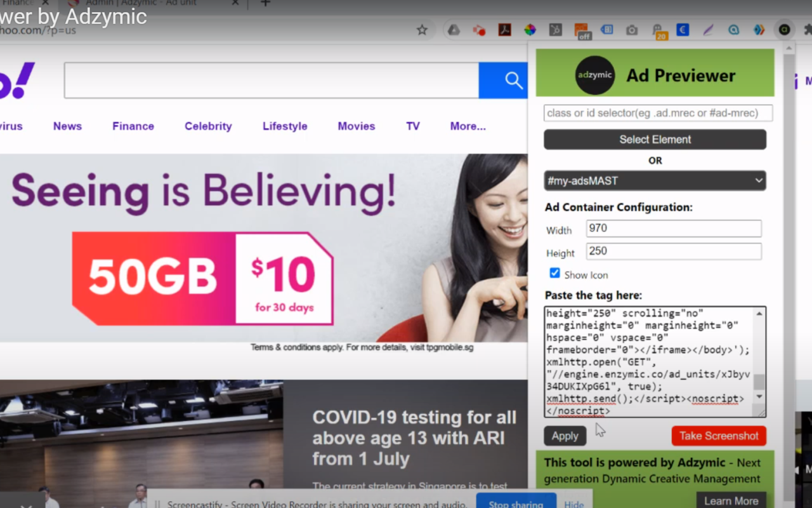Open the TV section

pos(413,126)
